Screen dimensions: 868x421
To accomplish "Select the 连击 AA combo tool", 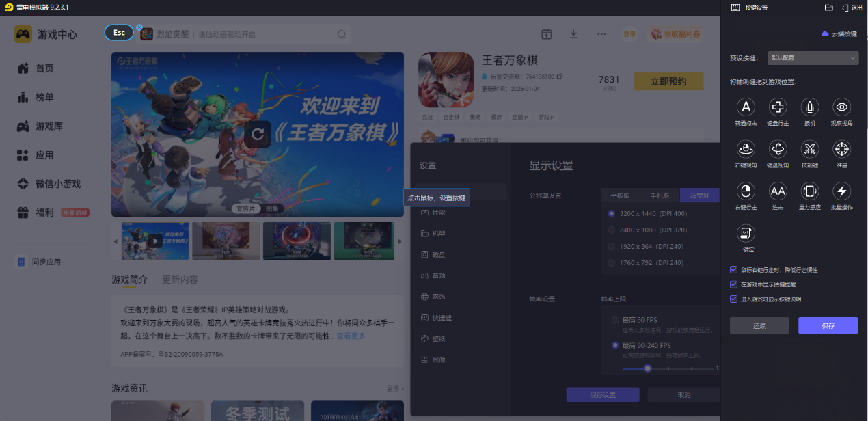I will [778, 191].
